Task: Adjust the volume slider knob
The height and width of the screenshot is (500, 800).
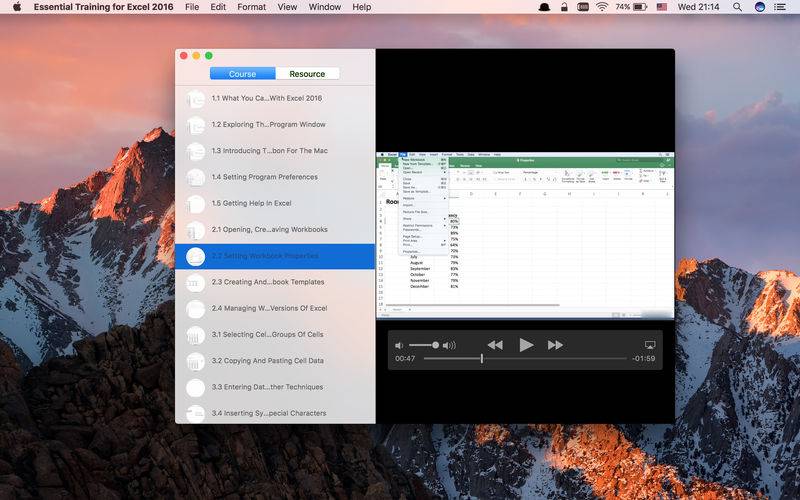Action: [435, 345]
